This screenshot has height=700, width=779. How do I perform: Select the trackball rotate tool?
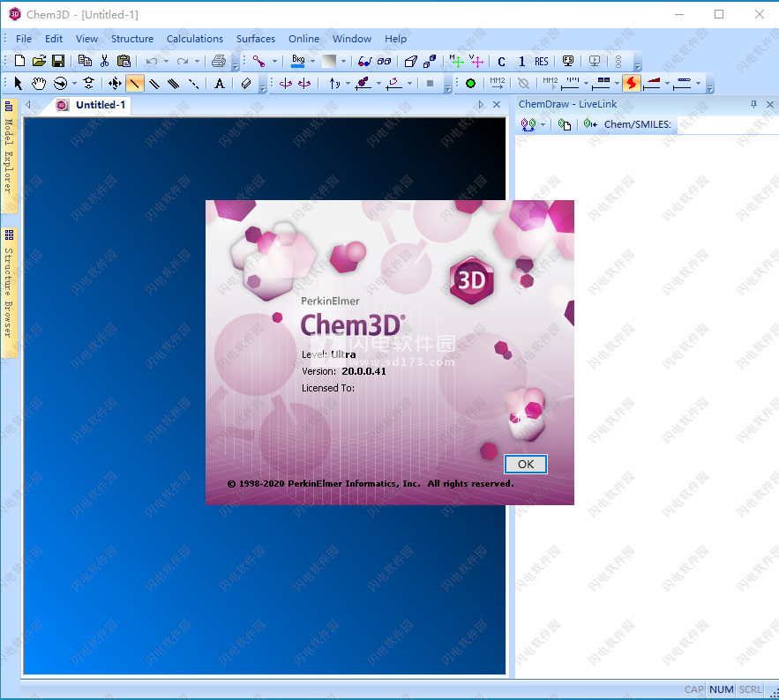60,84
